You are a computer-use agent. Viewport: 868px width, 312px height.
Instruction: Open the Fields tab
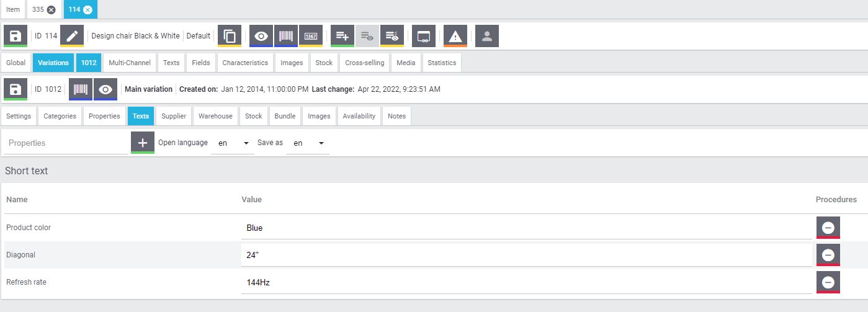201,63
